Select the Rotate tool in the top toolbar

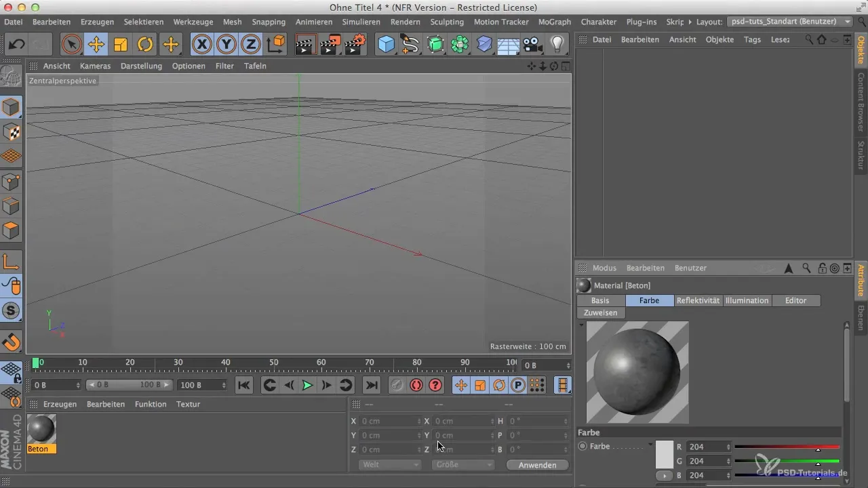tap(145, 45)
